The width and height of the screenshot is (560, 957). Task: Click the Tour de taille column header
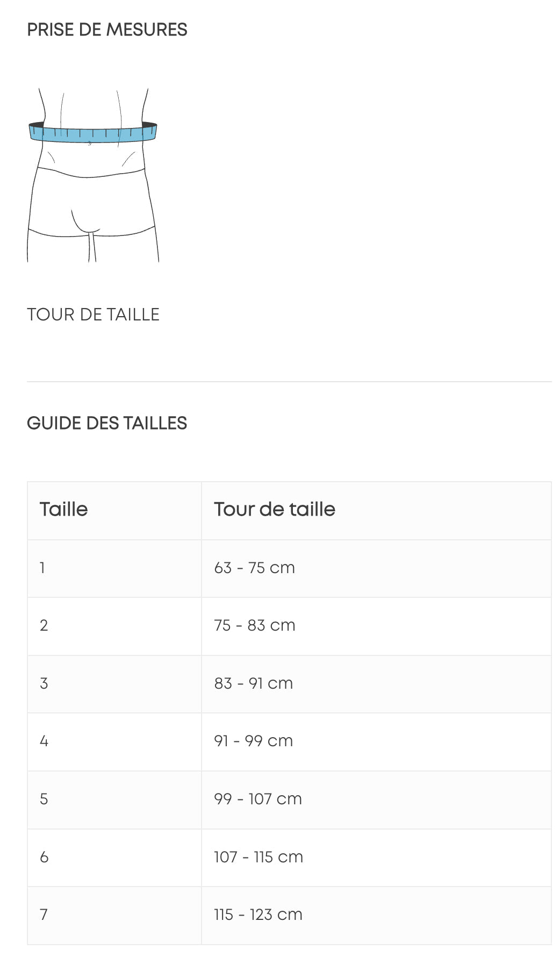click(274, 509)
